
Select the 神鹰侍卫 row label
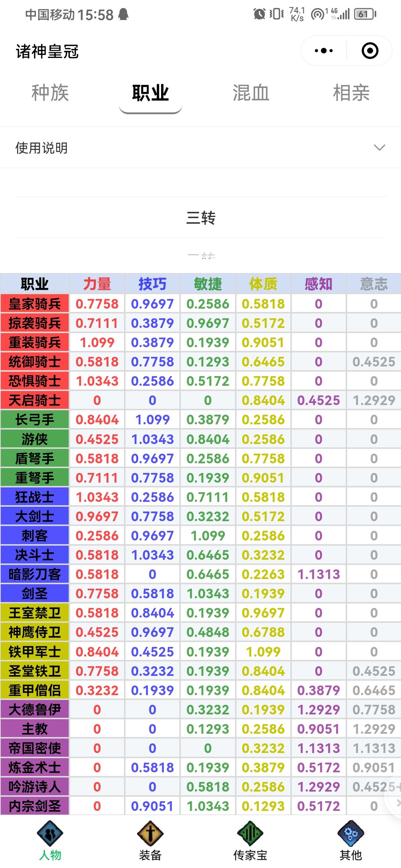35,632
